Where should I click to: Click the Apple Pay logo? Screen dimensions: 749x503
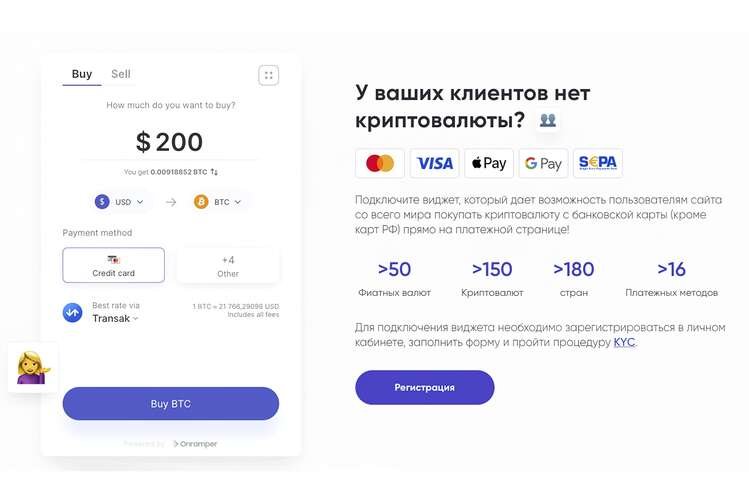(489, 163)
